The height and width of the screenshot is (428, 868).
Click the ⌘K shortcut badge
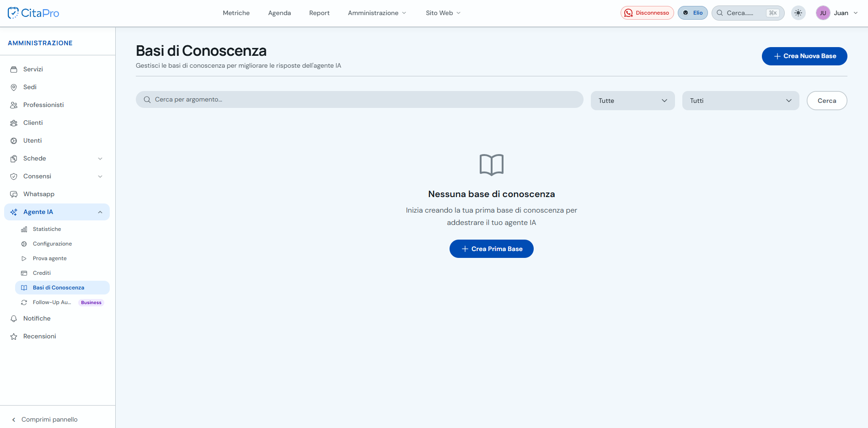pos(773,13)
